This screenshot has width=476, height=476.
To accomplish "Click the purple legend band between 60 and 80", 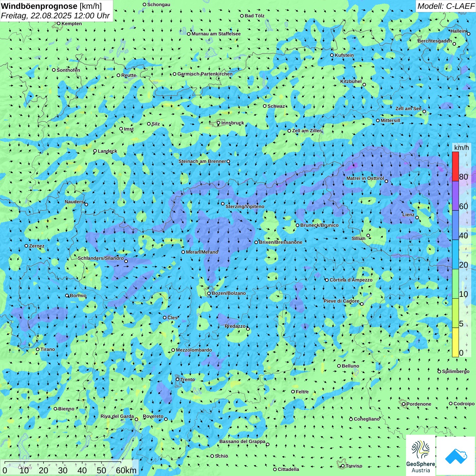I will 455,196.
